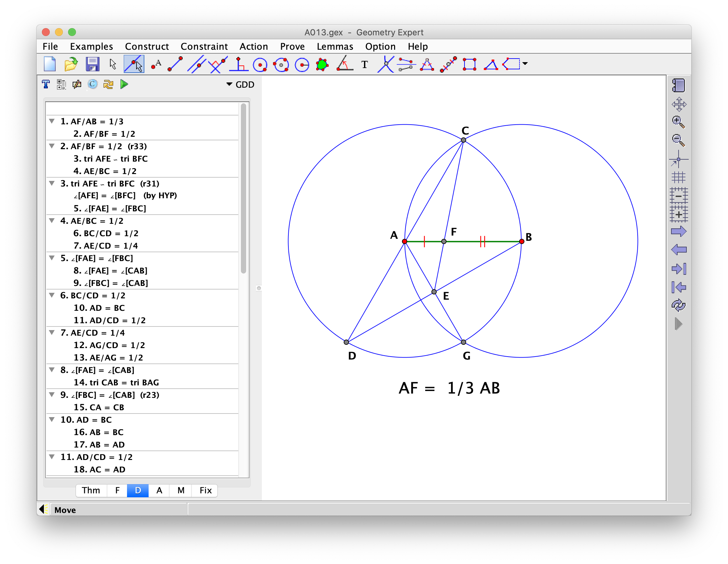Click the green Run prove arrow

point(124,84)
